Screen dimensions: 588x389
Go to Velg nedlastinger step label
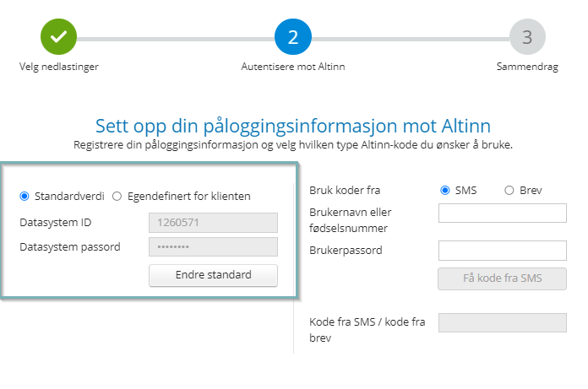tap(59, 67)
